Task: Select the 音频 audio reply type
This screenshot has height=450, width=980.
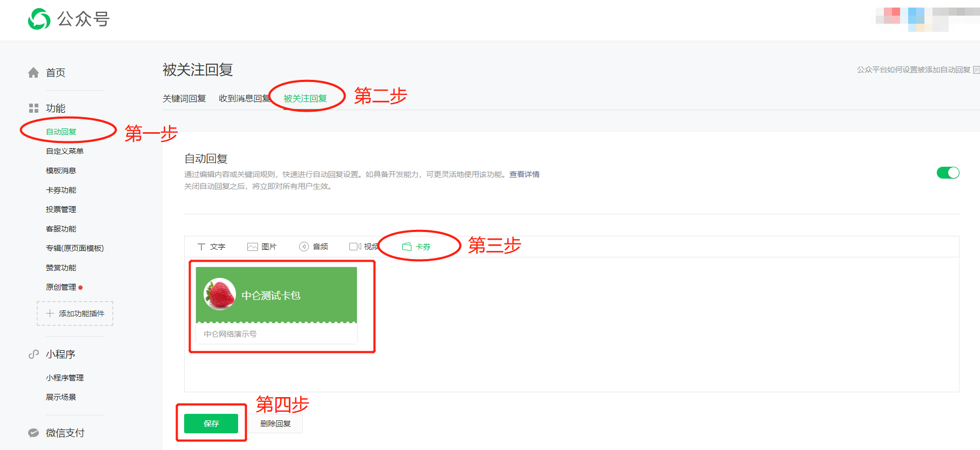Action: click(x=314, y=247)
